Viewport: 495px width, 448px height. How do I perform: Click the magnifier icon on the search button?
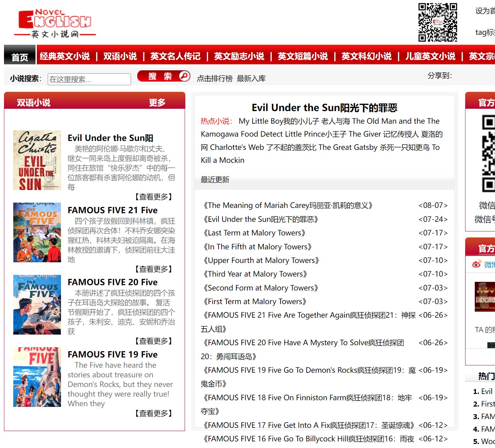pos(184,76)
